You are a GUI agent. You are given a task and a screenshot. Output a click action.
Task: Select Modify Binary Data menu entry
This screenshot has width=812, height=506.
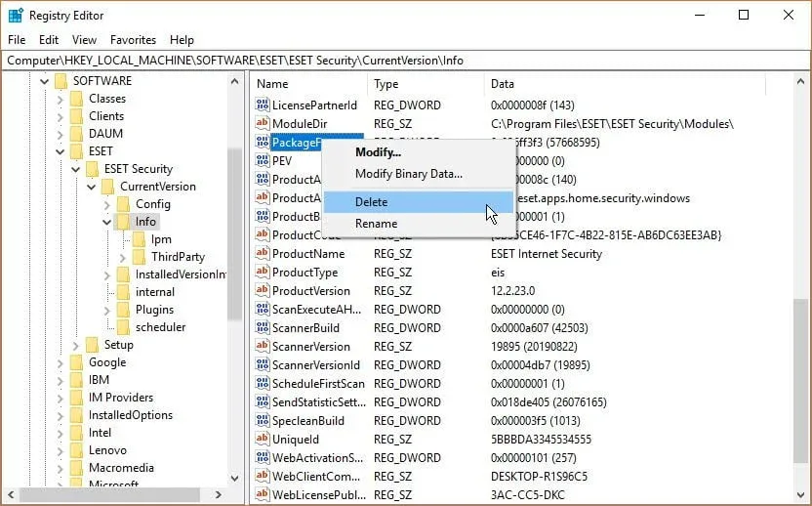409,174
